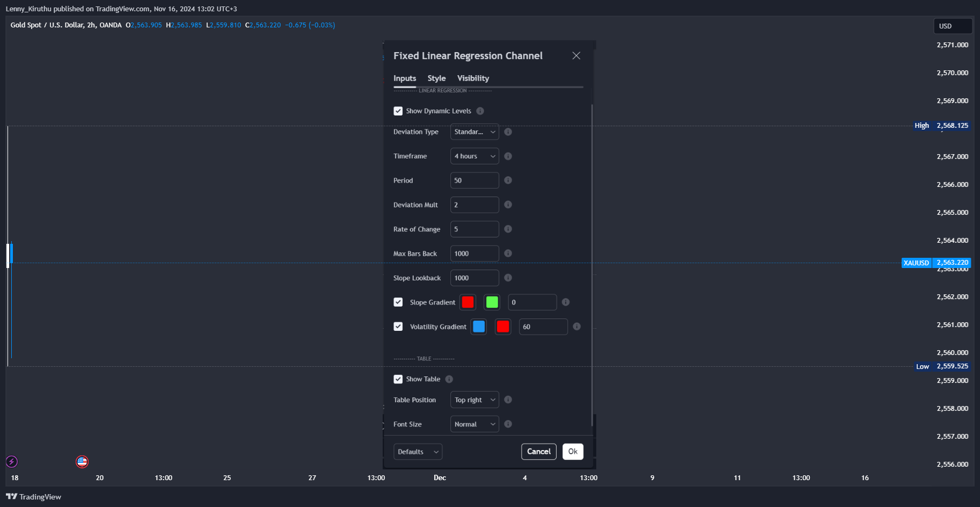Pick the red Volatility Gradient color
Image resolution: width=980 pixels, height=507 pixels.
(503, 327)
